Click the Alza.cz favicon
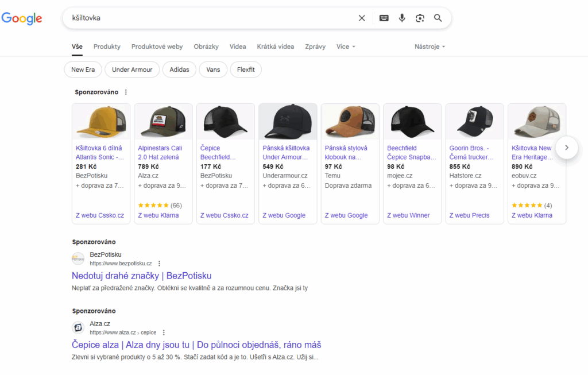The image size is (588, 375). pos(78,327)
